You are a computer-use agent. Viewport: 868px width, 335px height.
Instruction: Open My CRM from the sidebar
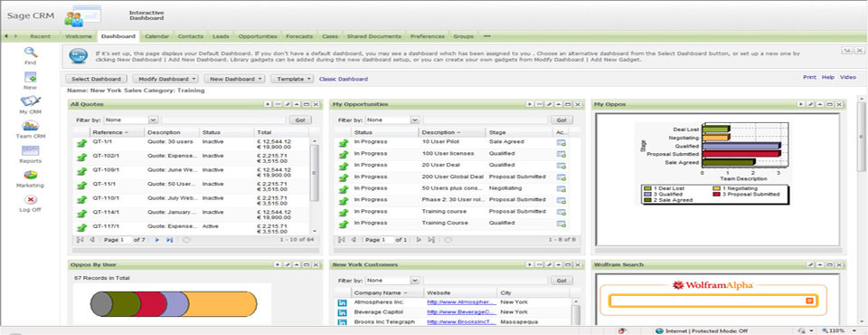(31, 105)
